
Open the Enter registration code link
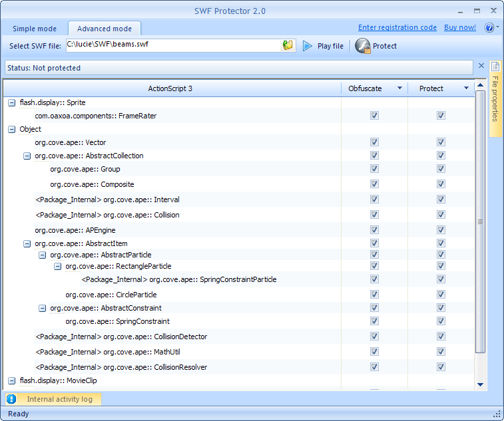[397, 28]
